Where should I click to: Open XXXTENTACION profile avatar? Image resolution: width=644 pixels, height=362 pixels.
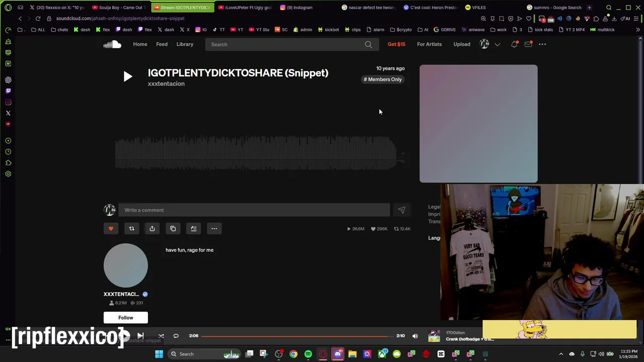point(126,265)
